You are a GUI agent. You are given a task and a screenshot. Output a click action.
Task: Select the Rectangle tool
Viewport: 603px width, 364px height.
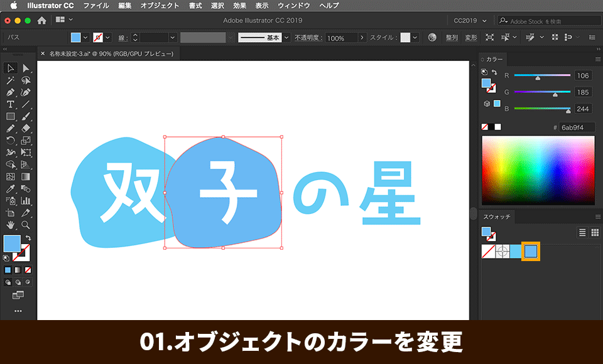coord(11,116)
